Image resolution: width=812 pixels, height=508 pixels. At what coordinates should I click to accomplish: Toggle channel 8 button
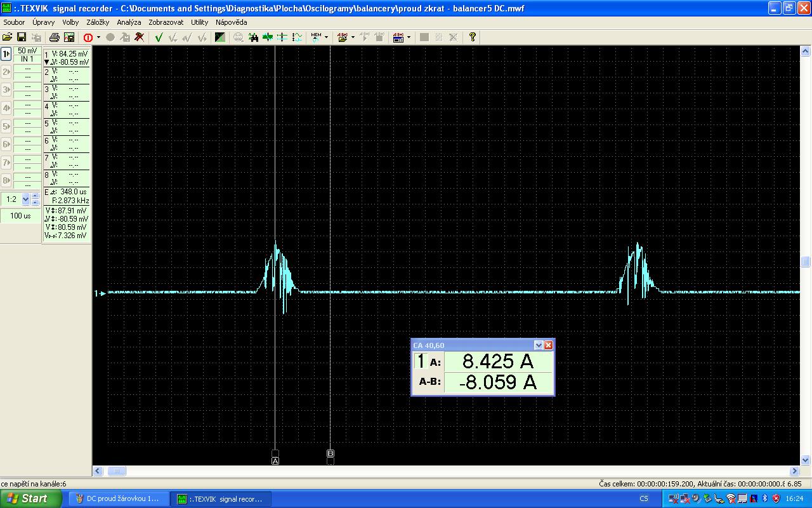coord(6,180)
